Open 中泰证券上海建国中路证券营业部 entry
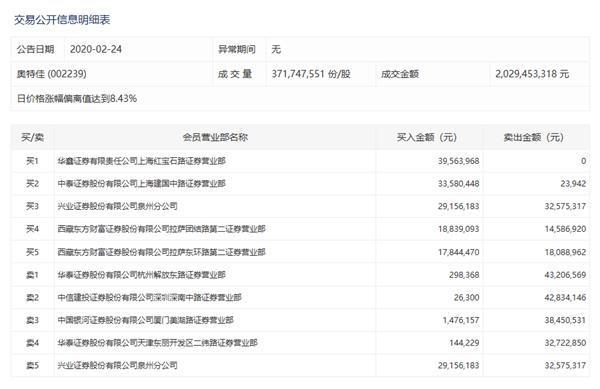 click(x=142, y=184)
